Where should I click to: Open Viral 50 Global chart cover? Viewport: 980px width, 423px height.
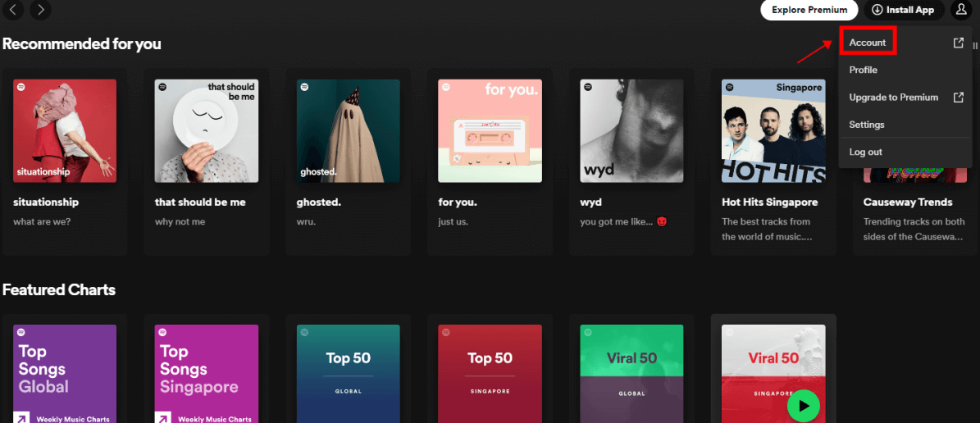click(x=632, y=374)
